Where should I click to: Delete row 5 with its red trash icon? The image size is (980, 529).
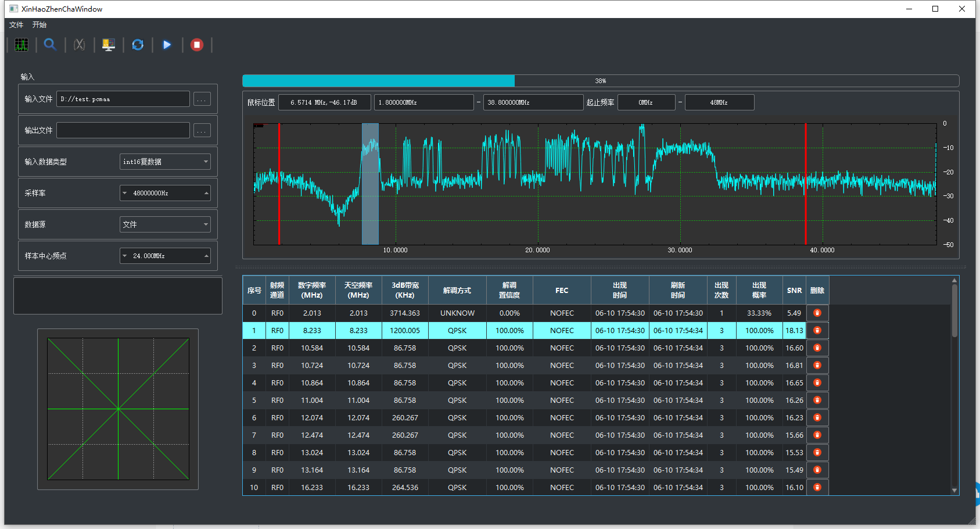(x=817, y=400)
